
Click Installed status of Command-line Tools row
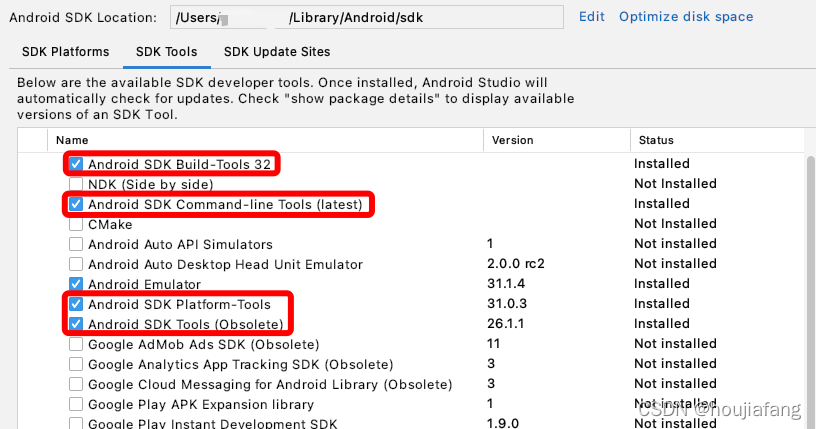[661, 204]
